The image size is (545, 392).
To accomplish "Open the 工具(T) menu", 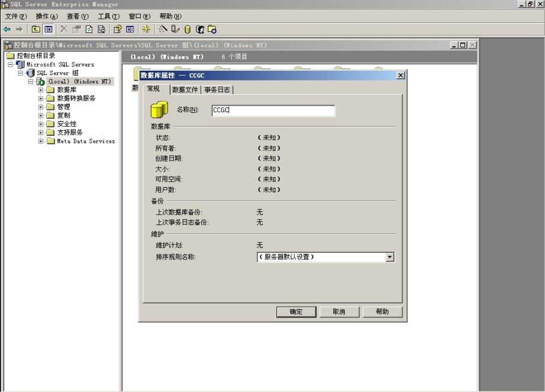I will [108, 16].
